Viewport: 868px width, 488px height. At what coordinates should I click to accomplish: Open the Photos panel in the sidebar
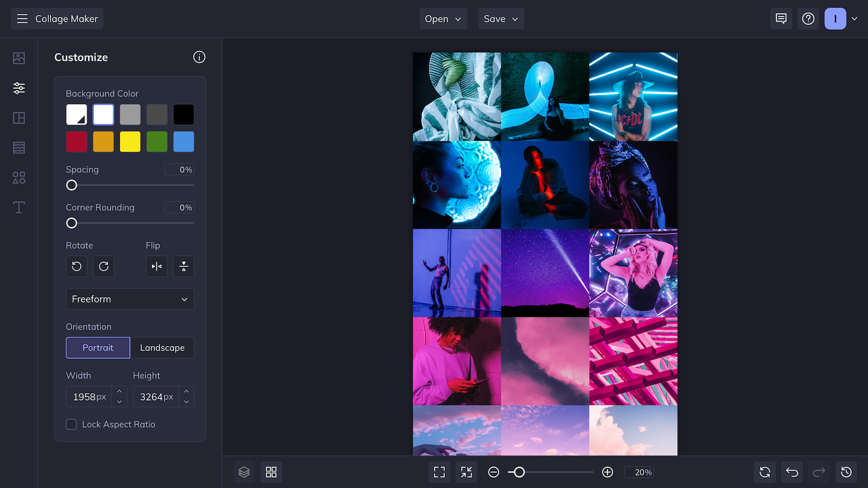[18, 57]
